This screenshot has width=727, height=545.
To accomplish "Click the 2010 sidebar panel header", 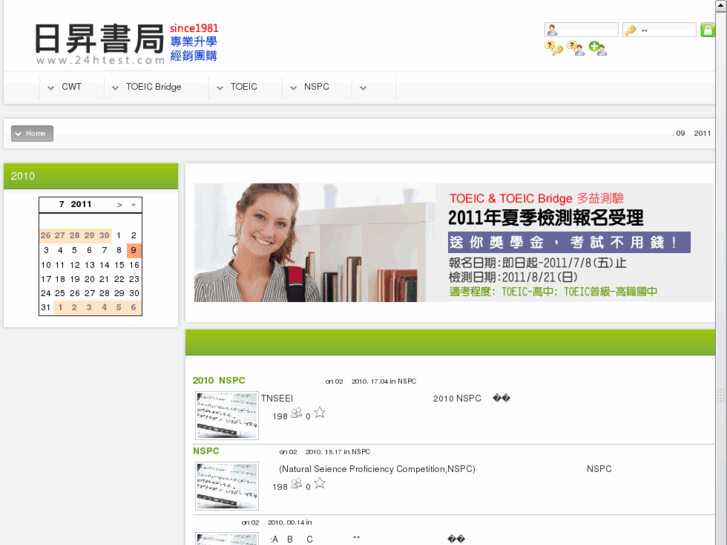I will [91, 176].
